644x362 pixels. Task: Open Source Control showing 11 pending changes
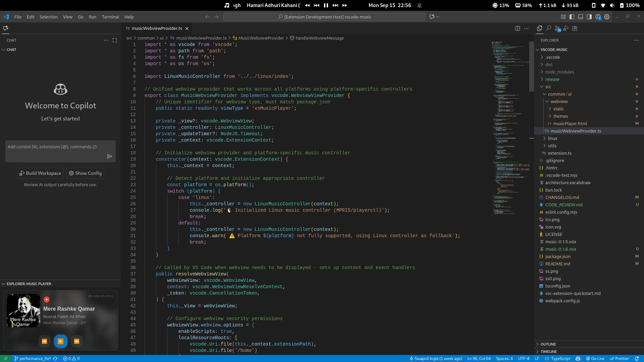[x=557, y=28]
